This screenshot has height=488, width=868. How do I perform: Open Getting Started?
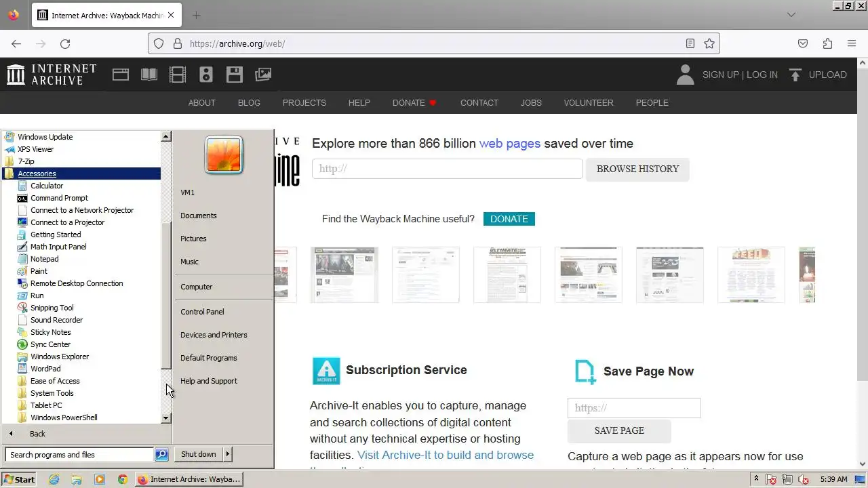[55, 235]
